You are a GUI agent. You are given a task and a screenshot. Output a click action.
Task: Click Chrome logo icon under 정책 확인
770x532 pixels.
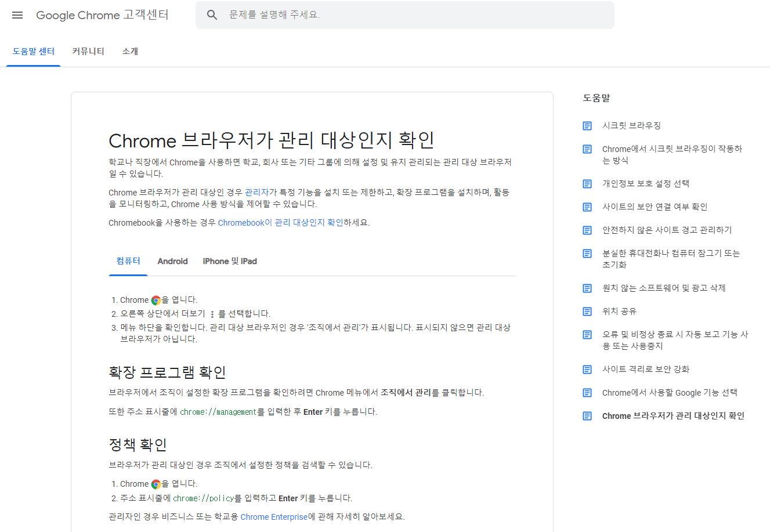[x=156, y=484]
